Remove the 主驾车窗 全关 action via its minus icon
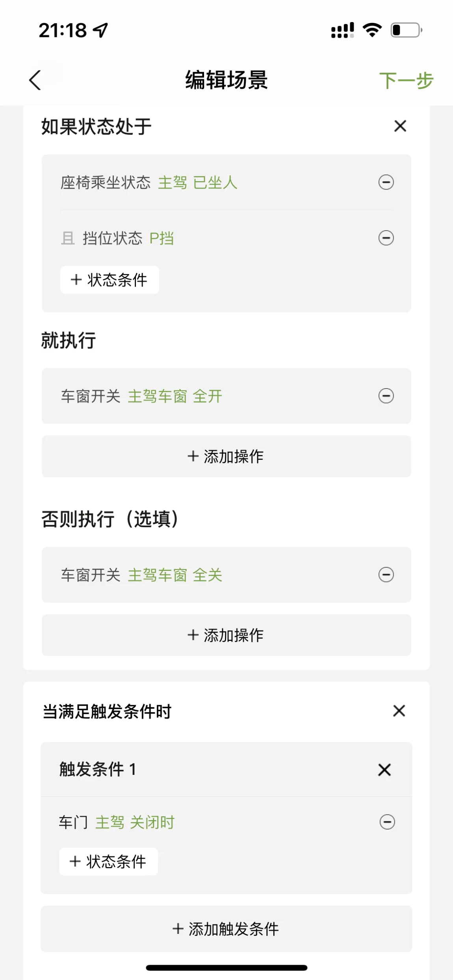This screenshot has height=980, width=453. tap(386, 574)
